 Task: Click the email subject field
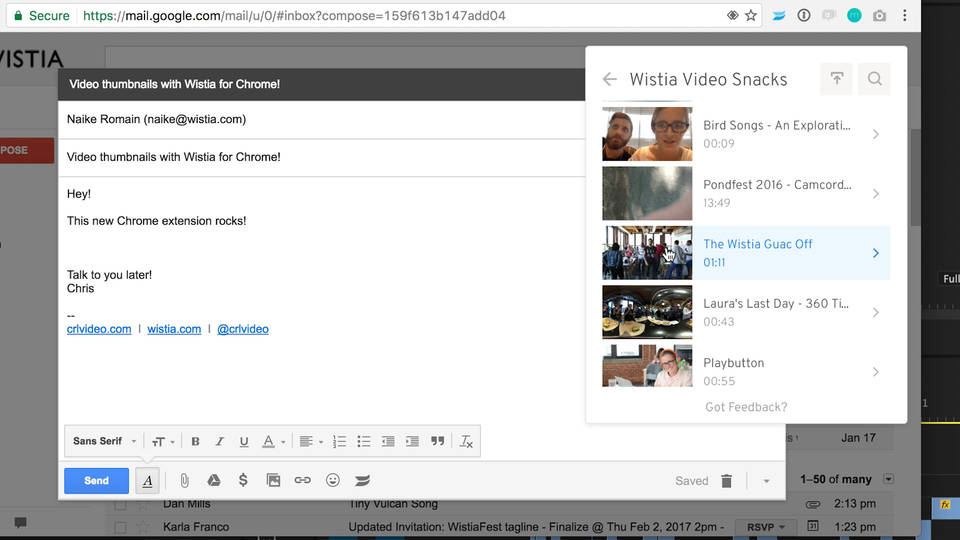tap(321, 157)
